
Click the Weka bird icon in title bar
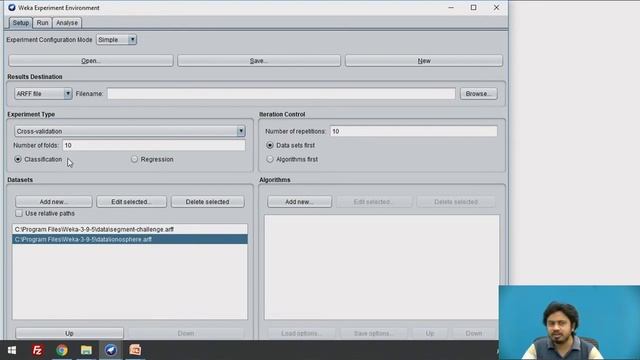pyautogui.click(x=12, y=7)
